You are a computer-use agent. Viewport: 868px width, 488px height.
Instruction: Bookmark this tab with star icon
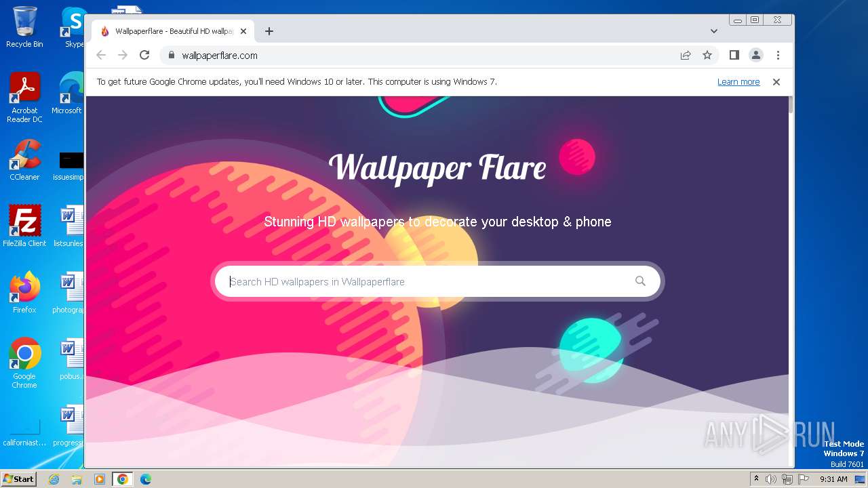coord(707,56)
